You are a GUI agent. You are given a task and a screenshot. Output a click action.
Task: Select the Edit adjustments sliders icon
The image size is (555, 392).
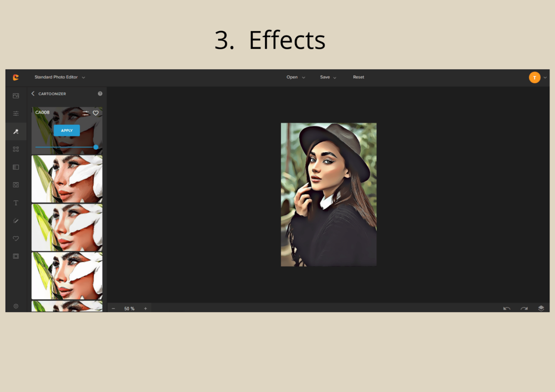click(16, 113)
